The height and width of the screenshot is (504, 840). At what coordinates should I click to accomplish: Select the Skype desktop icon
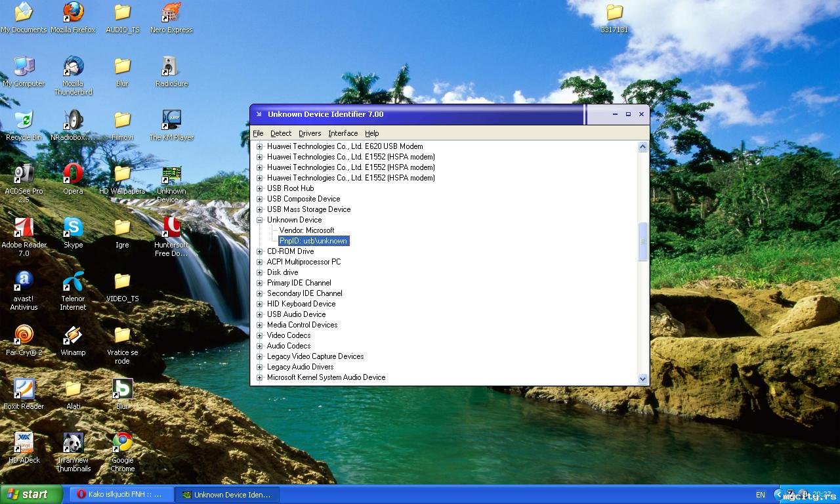tap(73, 228)
